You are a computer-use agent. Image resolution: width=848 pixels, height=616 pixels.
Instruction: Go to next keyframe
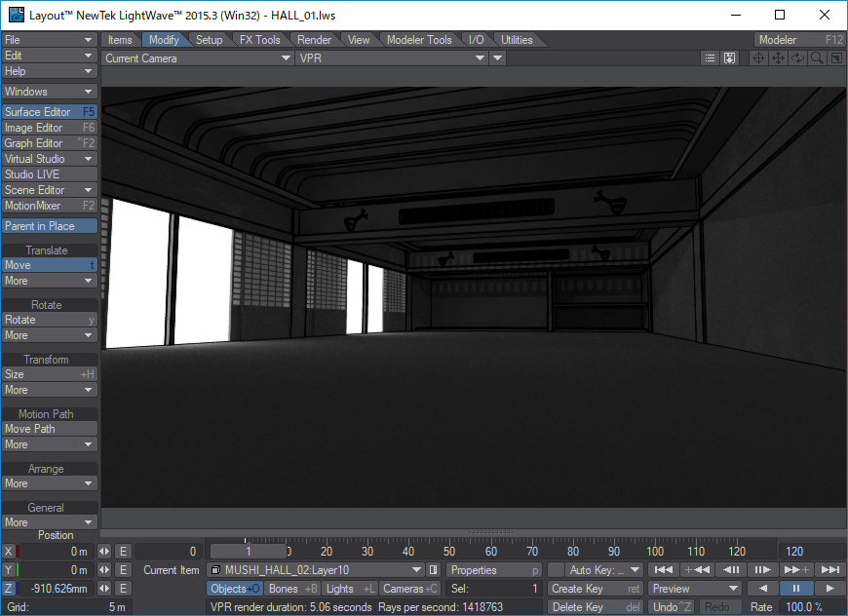point(796,569)
